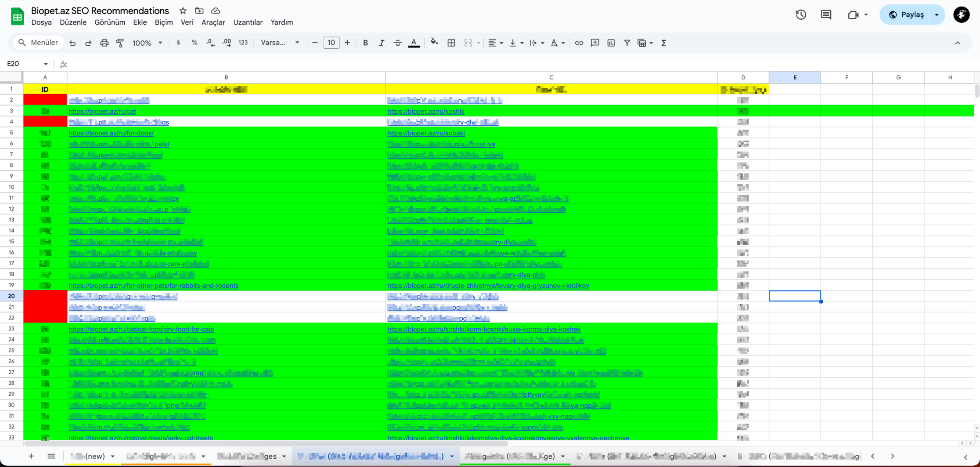Open the Text wrapping dropdown
This screenshot has width=980, height=467.
[x=537, y=43]
